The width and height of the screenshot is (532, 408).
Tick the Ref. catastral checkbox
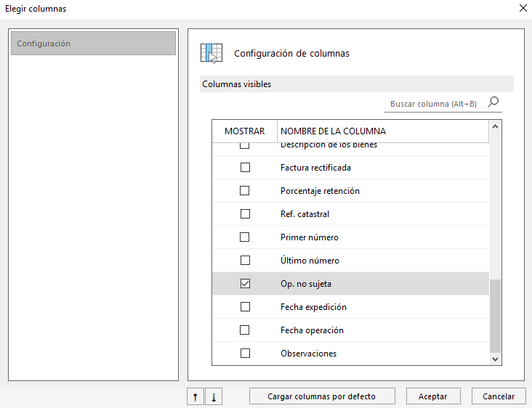coord(245,214)
